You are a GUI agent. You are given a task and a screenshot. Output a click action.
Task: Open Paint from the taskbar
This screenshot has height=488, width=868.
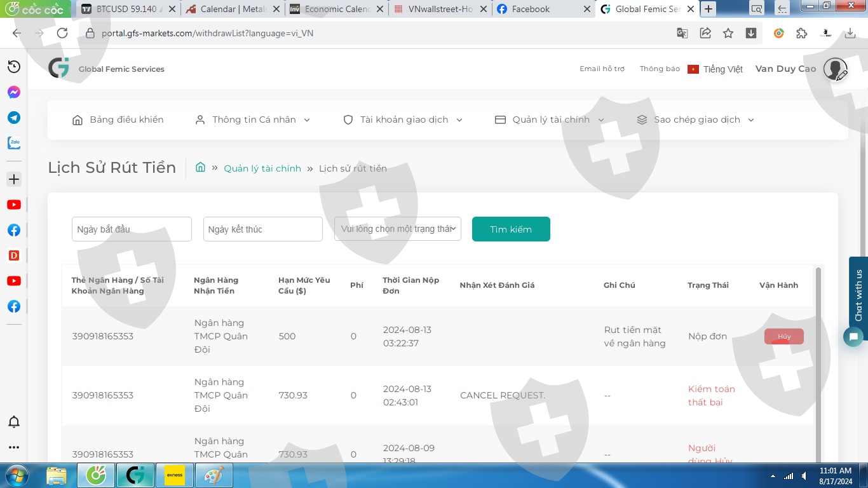point(214,475)
